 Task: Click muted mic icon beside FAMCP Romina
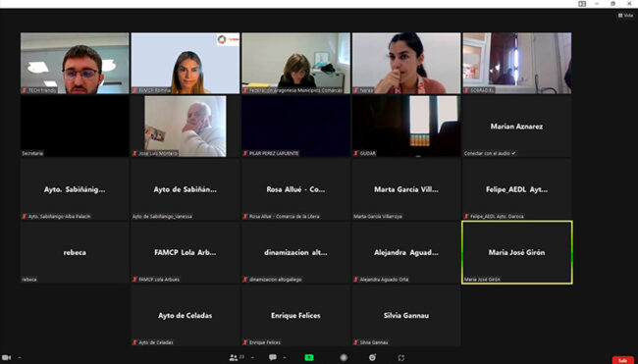[x=134, y=90]
